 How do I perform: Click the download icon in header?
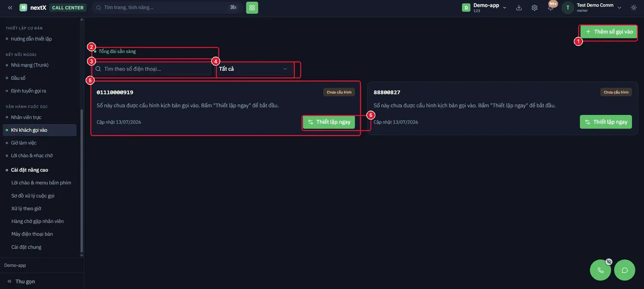pyautogui.click(x=519, y=8)
